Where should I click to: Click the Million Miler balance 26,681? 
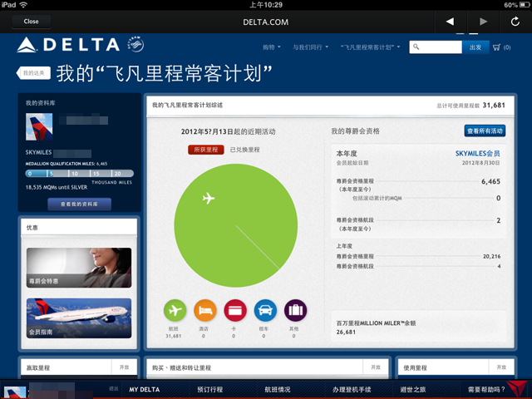pyautogui.click(x=346, y=332)
